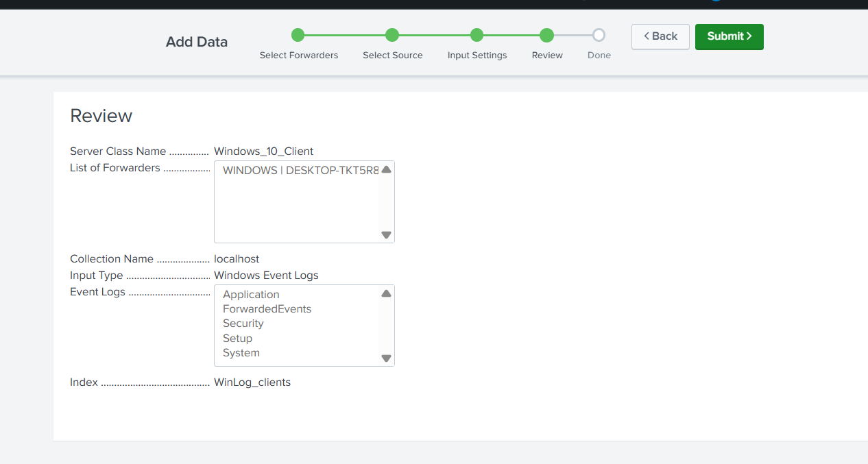
Task: Click the WinLog_clients index value
Action: (x=252, y=382)
